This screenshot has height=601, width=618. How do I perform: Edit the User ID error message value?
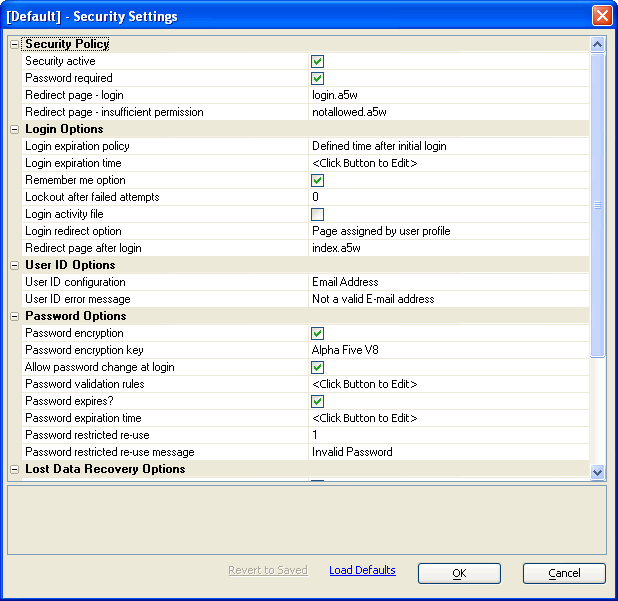click(x=449, y=299)
